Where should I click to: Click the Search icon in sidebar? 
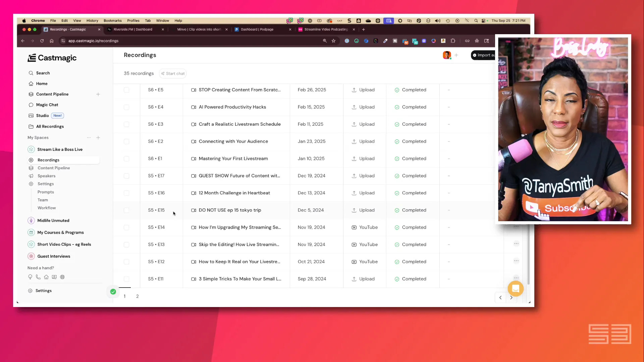(31, 73)
